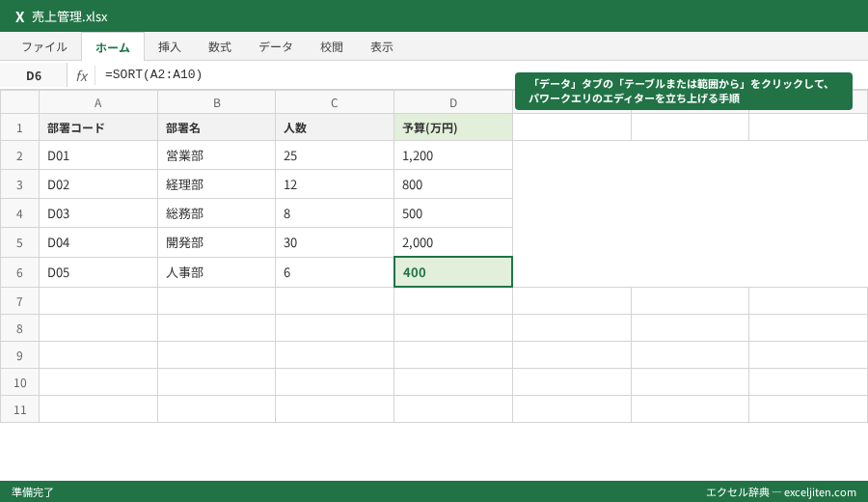868x502 pixels.
Task: Click the 予算(万円) header cell
Action: [x=453, y=128]
